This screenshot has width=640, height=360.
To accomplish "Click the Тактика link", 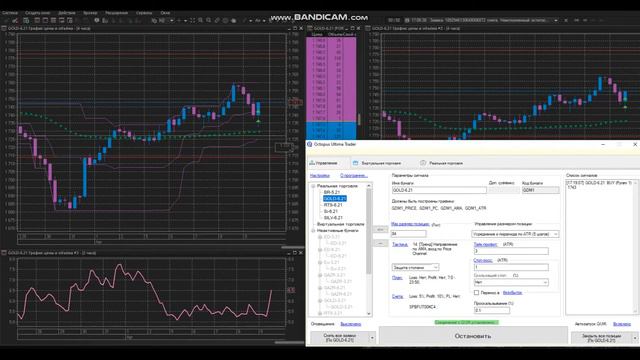I will (400, 244).
